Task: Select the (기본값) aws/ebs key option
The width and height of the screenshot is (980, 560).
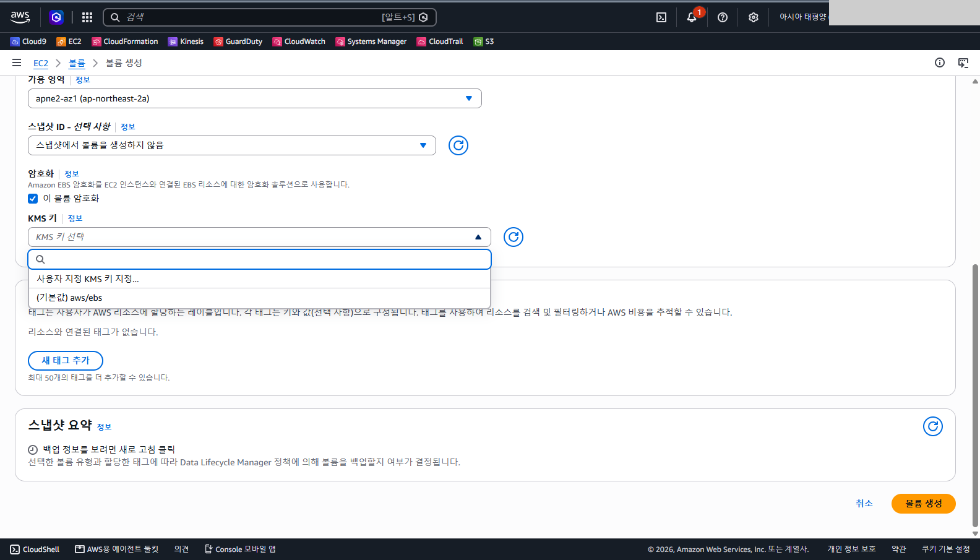Action: tap(260, 298)
